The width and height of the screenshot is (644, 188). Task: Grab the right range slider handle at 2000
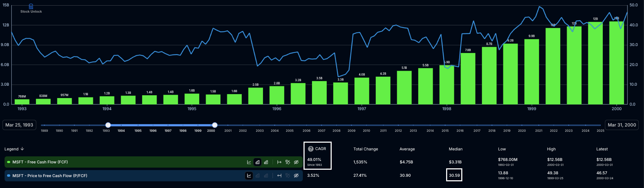point(215,125)
